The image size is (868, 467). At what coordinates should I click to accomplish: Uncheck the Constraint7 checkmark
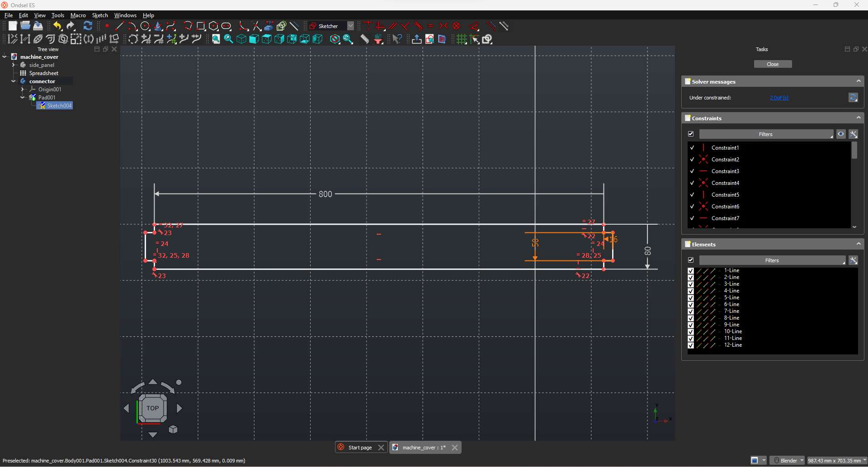[x=692, y=218]
